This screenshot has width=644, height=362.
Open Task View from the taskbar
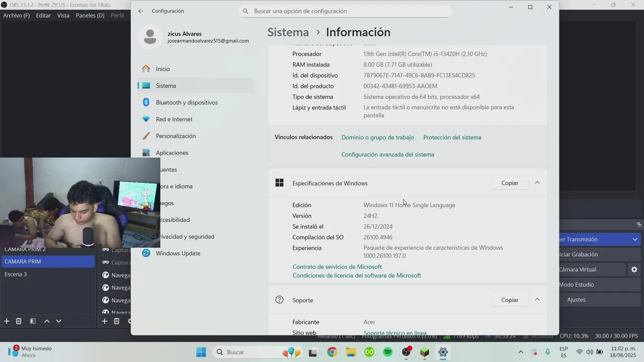312,352
